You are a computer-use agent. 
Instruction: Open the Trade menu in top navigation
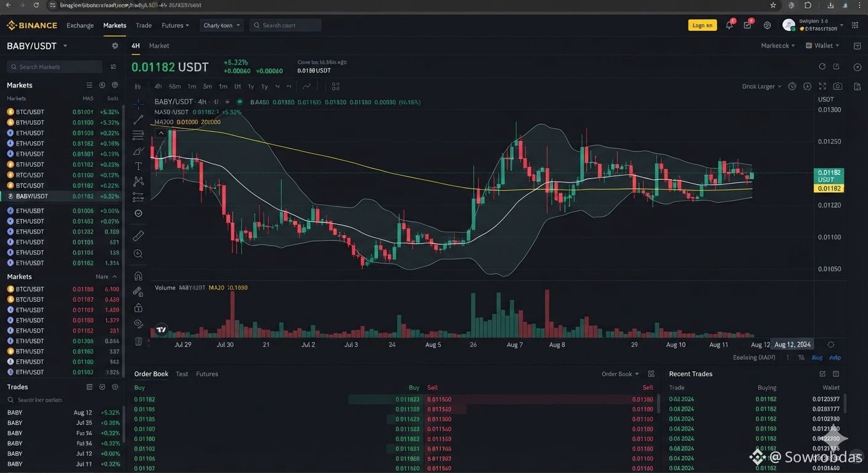(144, 25)
